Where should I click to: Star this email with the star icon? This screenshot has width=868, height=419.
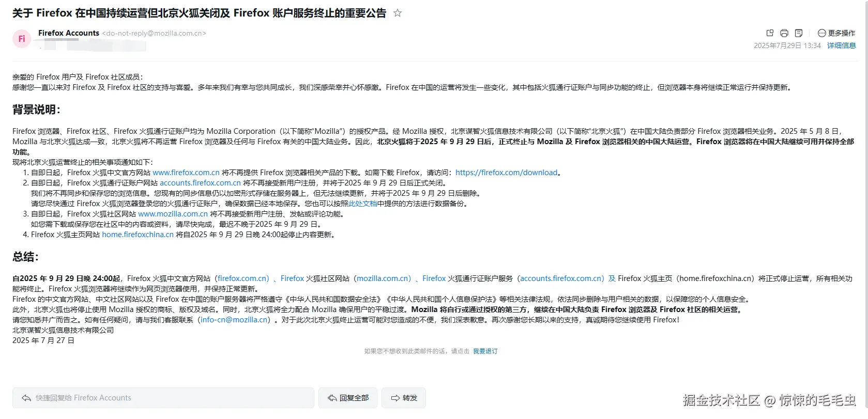point(397,13)
